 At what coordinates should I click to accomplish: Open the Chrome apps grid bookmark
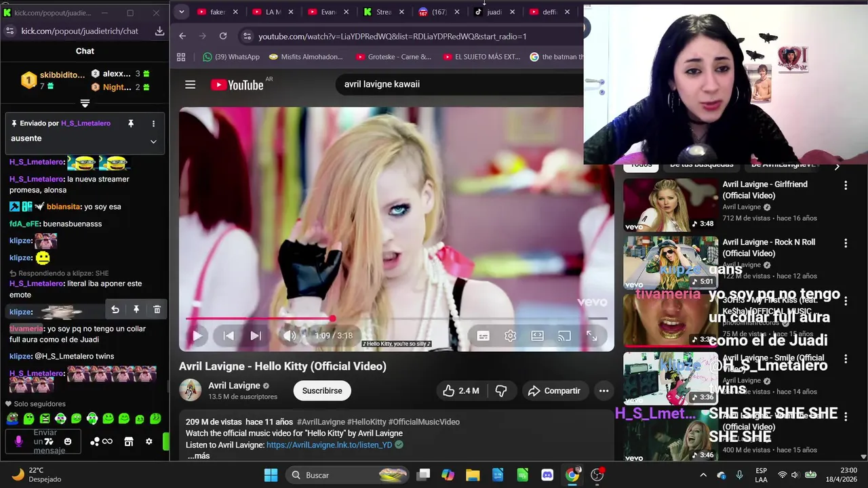pos(181,57)
